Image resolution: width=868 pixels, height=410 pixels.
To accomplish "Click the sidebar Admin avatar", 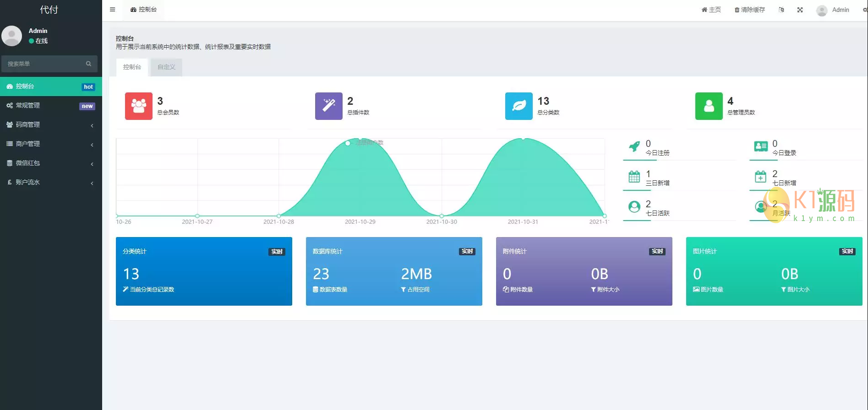I will click(12, 36).
